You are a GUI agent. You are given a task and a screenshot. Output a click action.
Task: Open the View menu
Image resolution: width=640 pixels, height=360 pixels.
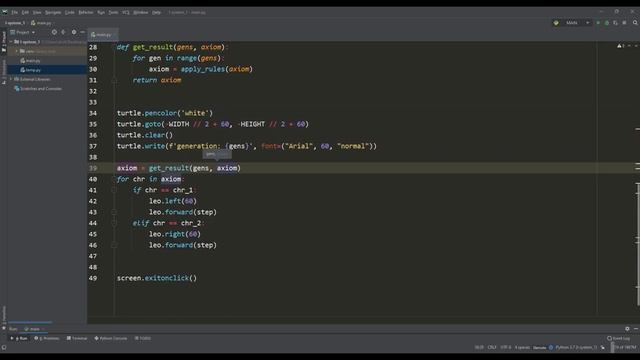click(37, 12)
